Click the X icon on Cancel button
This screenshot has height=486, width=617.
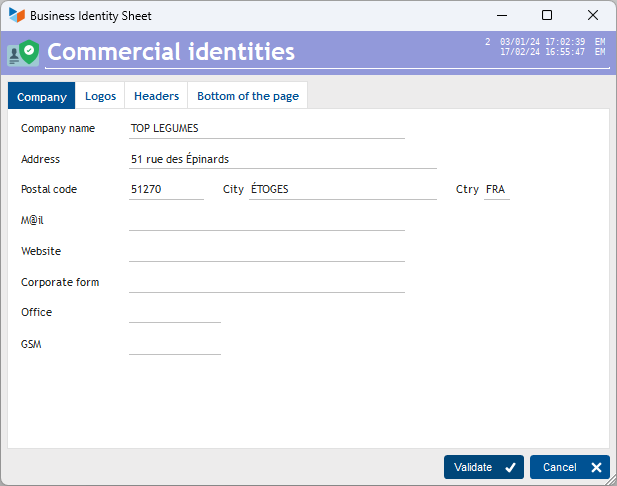pyautogui.click(x=596, y=468)
